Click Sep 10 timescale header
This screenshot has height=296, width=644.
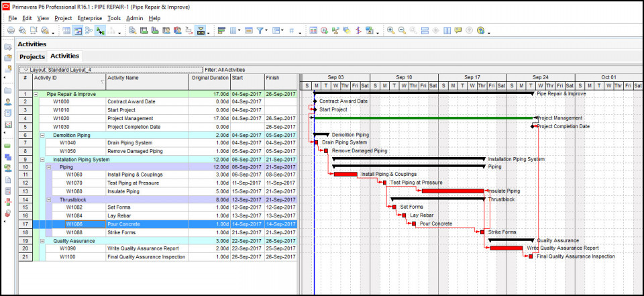coord(404,77)
